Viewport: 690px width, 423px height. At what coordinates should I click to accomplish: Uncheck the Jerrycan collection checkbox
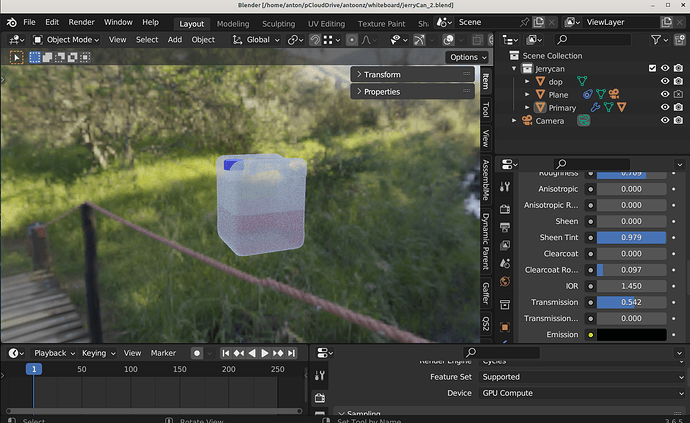(x=652, y=68)
